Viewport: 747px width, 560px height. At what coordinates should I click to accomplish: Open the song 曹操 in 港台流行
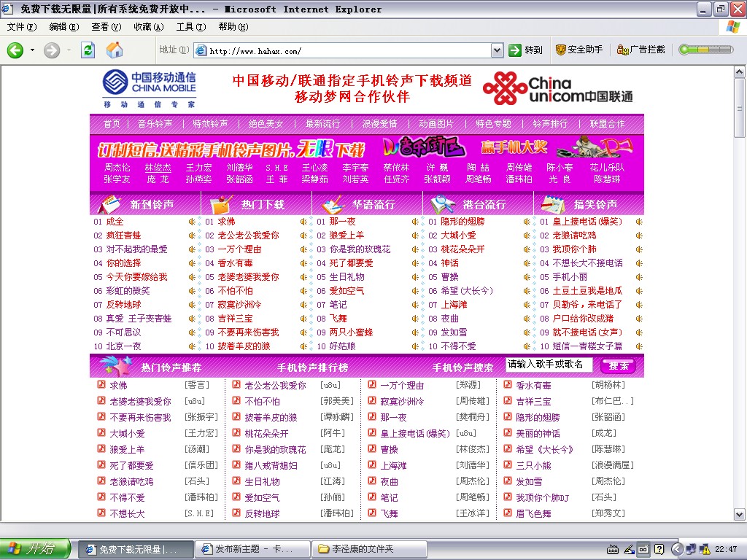(449, 277)
